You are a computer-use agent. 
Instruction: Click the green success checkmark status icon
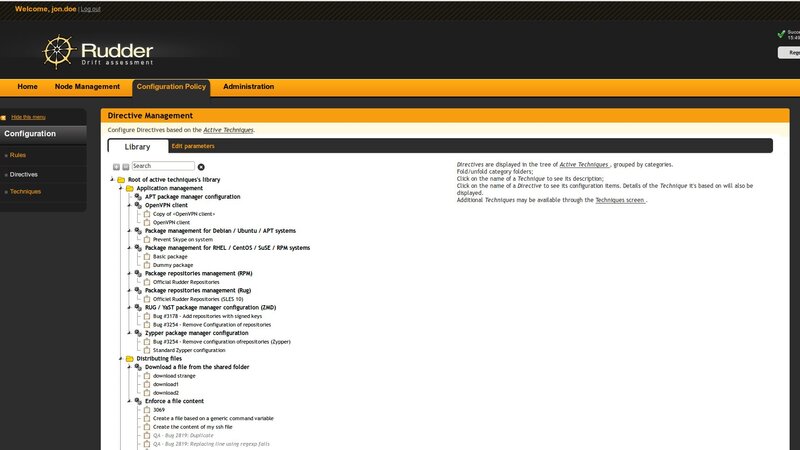coord(781,34)
